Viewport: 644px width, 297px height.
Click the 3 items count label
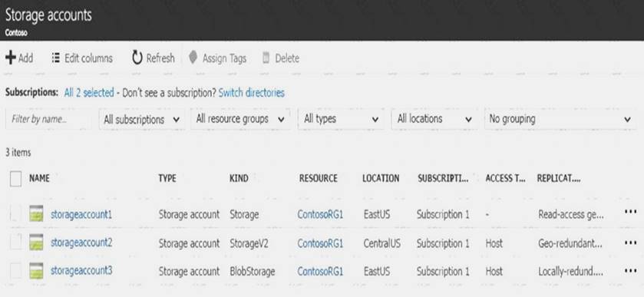click(18, 153)
